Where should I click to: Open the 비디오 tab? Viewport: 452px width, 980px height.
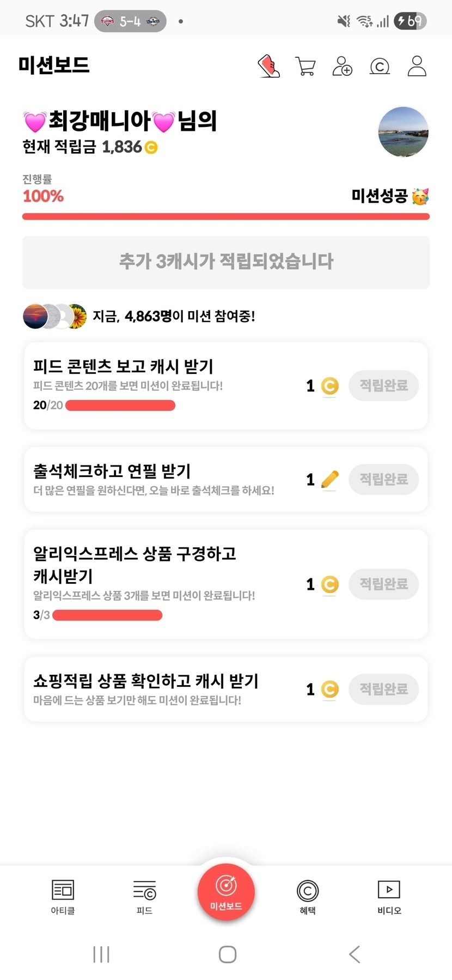click(389, 896)
